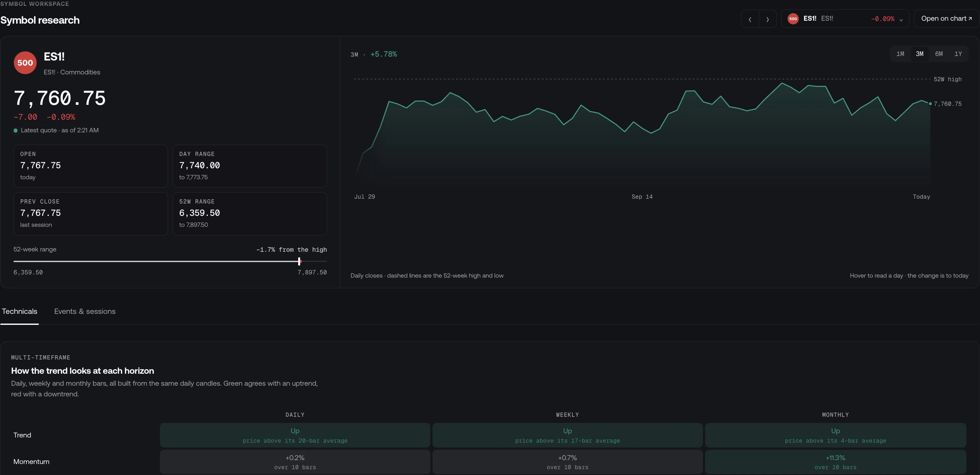The width and height of the screenshot is (980, 475).
Task: Click the 6,359.50 range minimum label
Action: point(28,272)
